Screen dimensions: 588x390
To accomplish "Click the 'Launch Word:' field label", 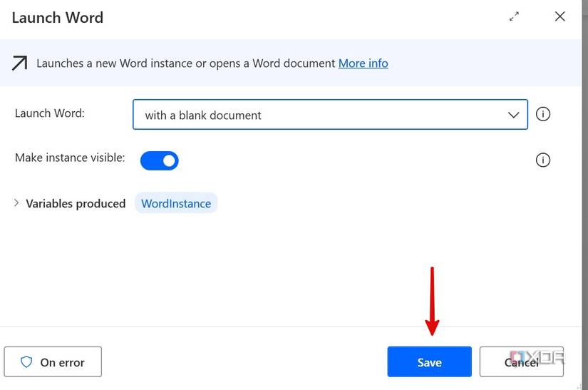I will click(50, 113).
